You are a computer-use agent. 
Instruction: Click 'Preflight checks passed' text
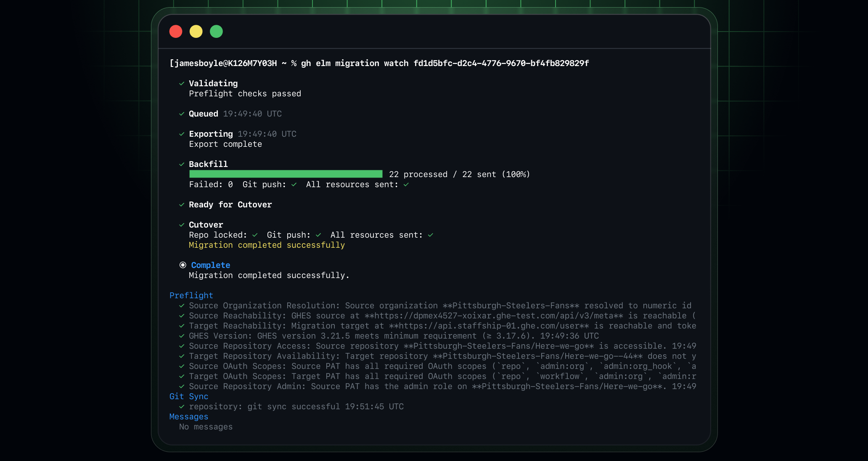[245, 94]
